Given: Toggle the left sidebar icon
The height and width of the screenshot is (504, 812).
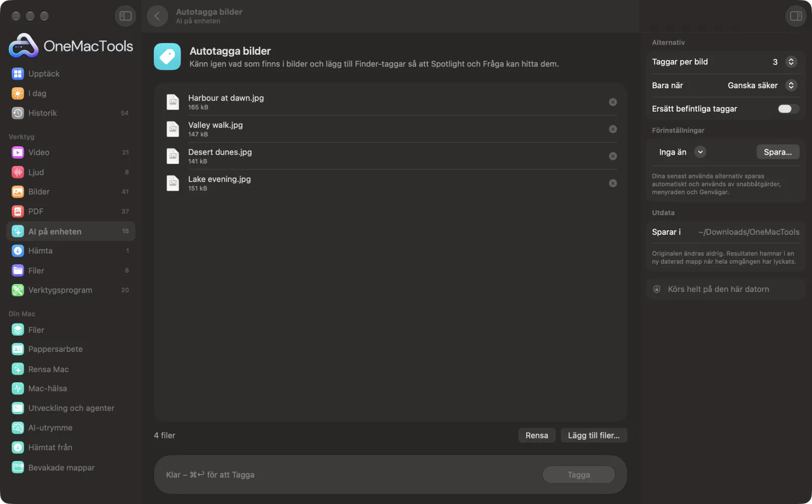Looking at the screenshot, I should [125, 16].
